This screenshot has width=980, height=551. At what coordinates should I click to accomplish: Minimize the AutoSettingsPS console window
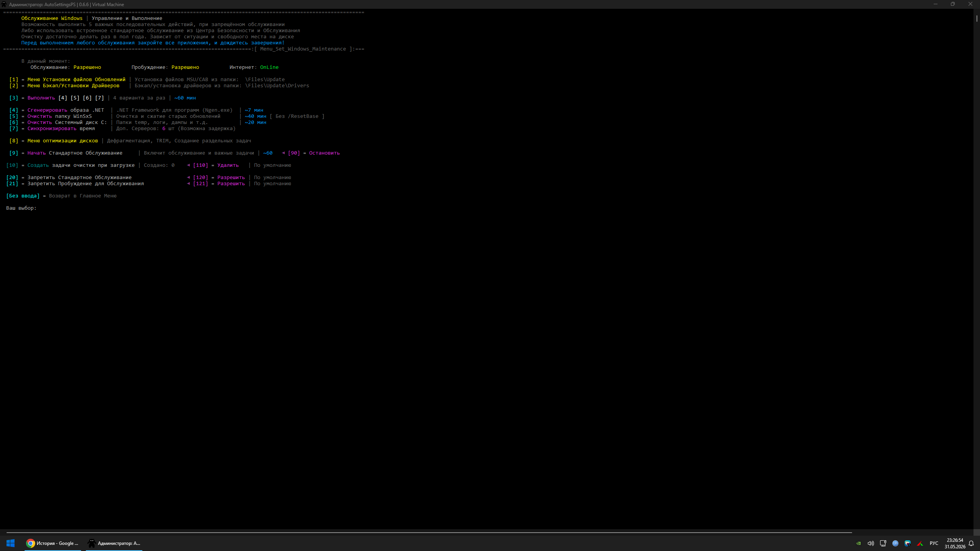(x=936, y=4)
